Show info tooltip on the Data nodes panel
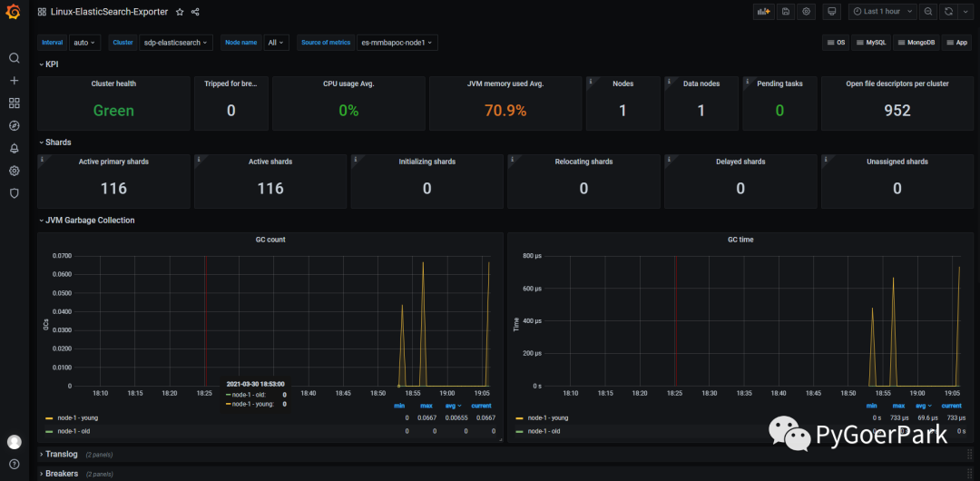Viewport: 980px width, 481px height. click(x=669, y=81)
